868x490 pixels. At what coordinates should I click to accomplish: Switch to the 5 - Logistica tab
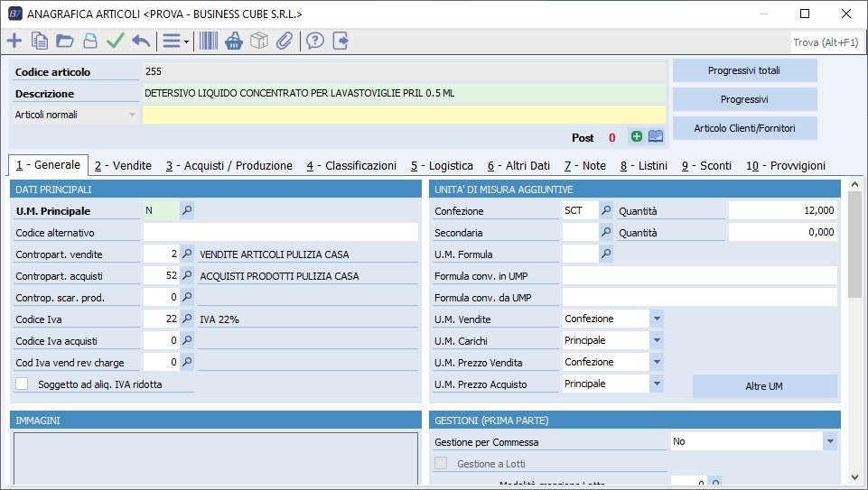[x=442, y=166]
